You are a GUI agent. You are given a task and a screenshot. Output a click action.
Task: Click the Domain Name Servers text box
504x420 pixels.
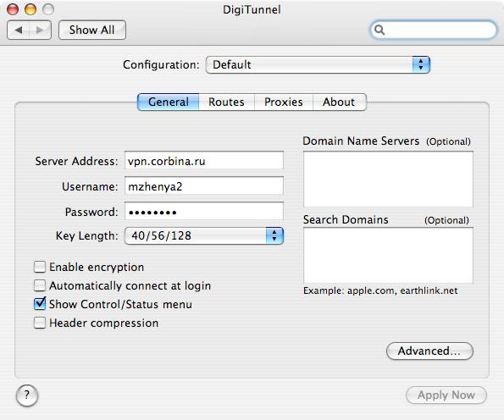pyautogui.click(x=388, y=180)
